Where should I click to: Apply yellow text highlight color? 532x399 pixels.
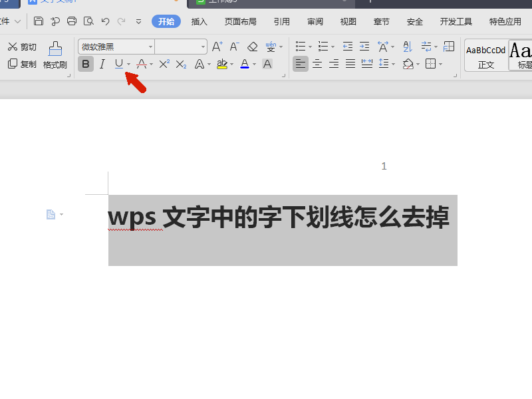[x=222, y=64]
